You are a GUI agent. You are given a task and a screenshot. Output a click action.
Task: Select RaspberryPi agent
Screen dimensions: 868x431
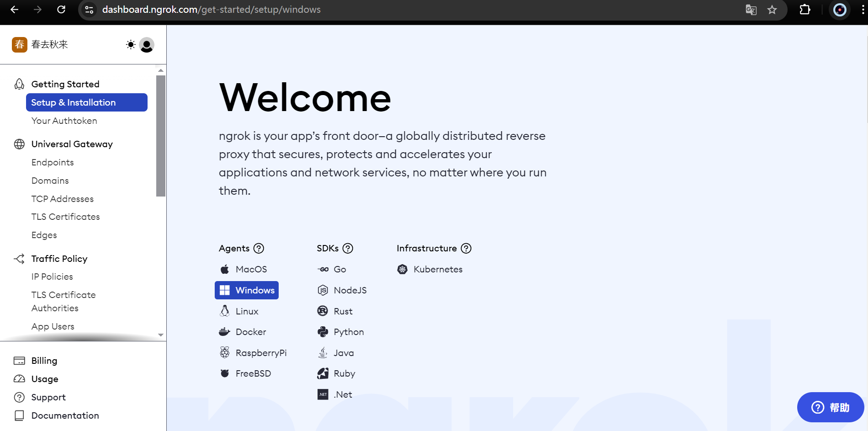[x=253, y=353]
